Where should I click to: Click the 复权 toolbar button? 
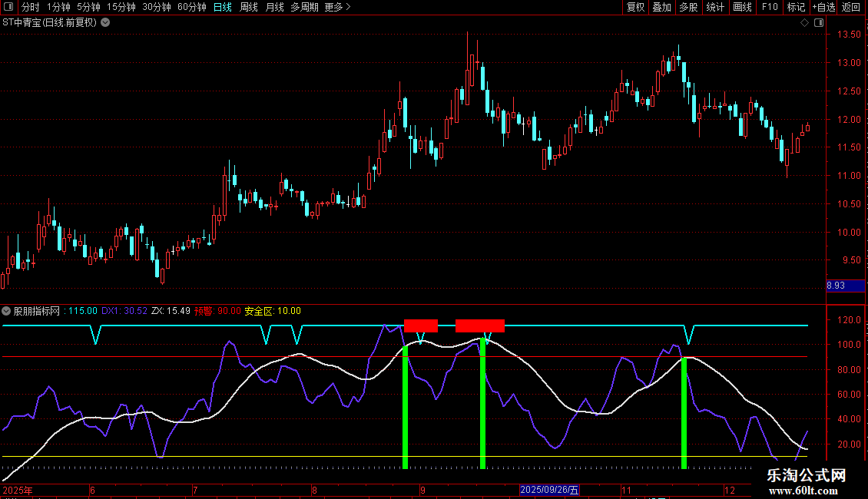coord(635,7)
